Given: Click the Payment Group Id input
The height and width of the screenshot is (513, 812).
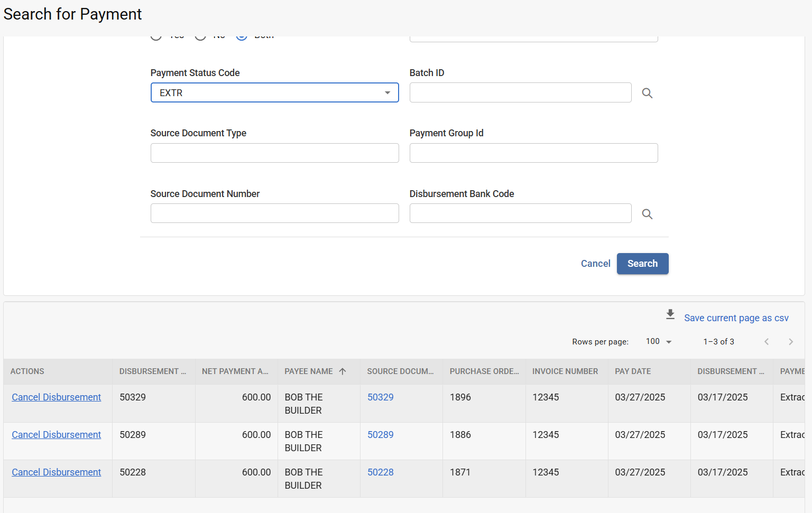Looking at the screenshot, I should [533, 153].
